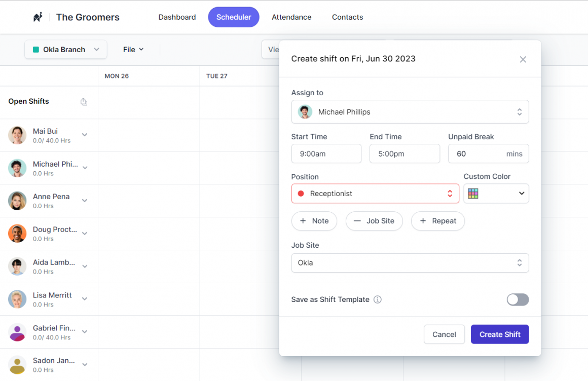Open the Custom Color picker

tap(496, 194)
